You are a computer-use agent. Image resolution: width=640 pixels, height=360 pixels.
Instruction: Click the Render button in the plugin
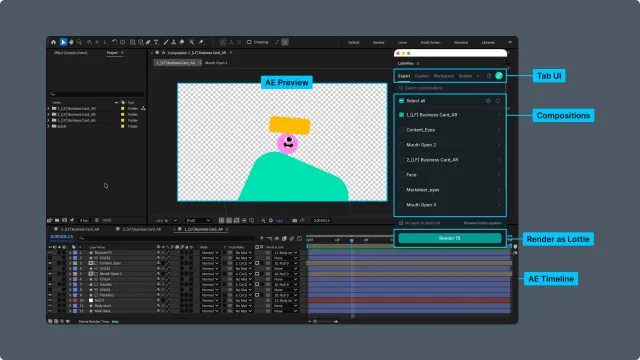(x=449, y=238)
